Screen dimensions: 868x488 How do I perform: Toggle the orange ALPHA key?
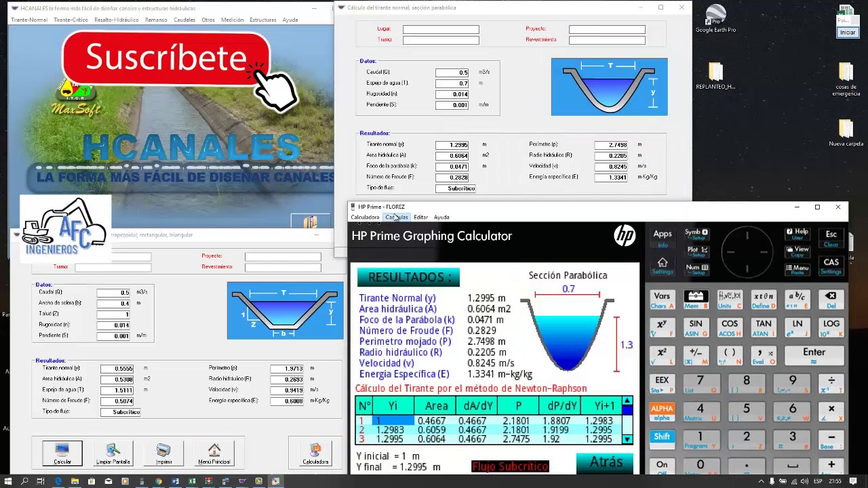(662, 412)
